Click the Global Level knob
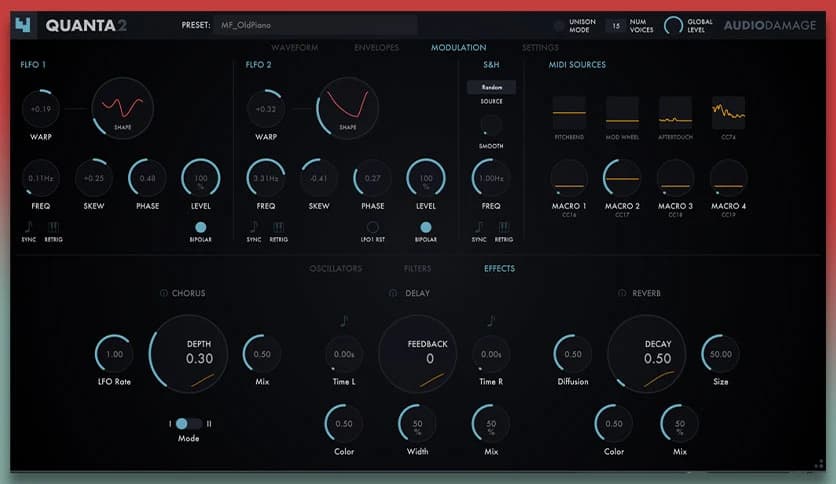Viewport: 836px width, 484px height. click(673, 26)
